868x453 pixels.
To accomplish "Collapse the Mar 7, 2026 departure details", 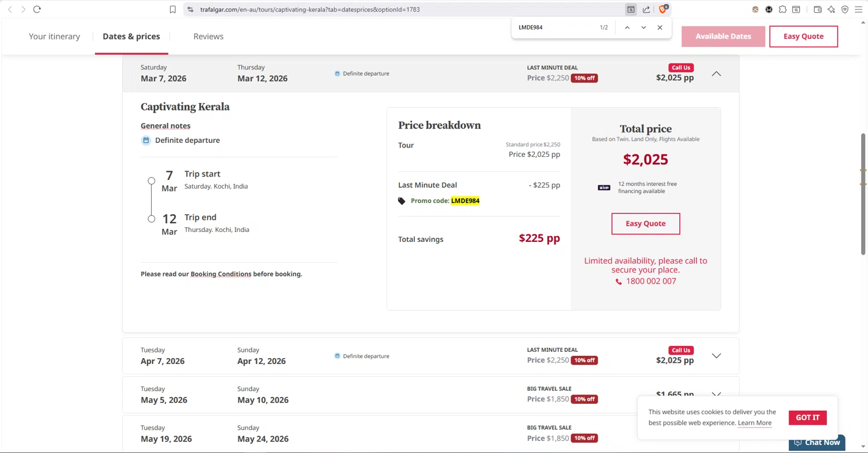I will 716,73.
